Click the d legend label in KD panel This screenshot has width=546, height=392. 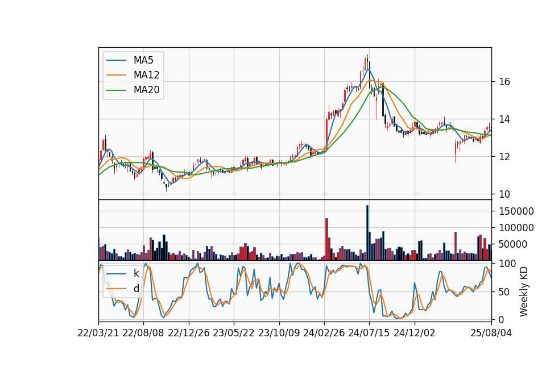tap(136, 289)
